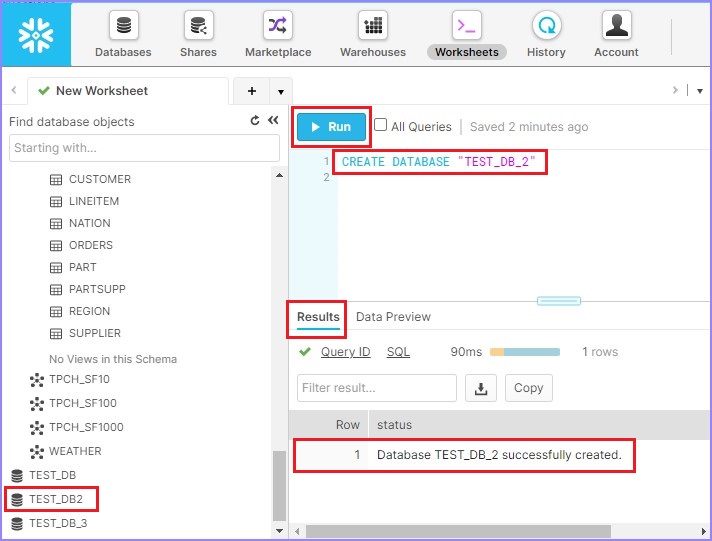Click the status column header
Viewport: 712px width, 541px height.
395,425
